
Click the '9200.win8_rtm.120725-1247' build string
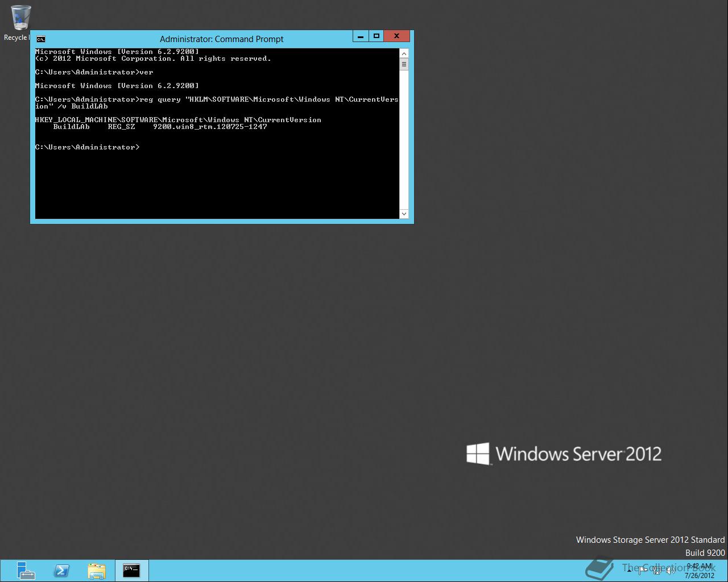(210, 127)
